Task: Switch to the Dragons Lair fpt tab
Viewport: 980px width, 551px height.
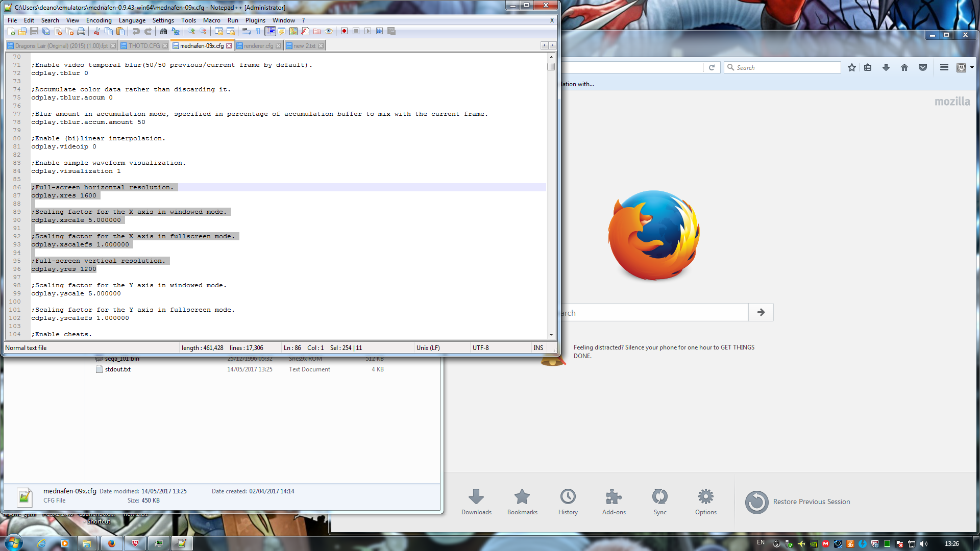Action: click(61, 46)
